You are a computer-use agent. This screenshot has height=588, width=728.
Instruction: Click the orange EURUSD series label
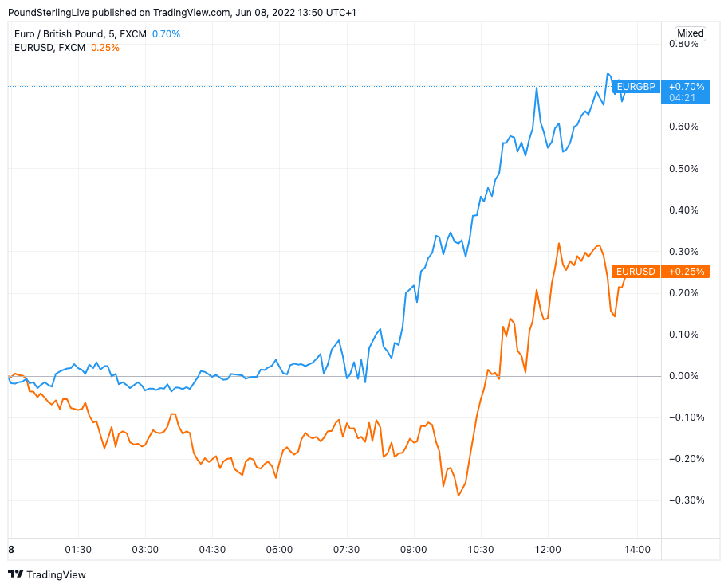[636, 272]
